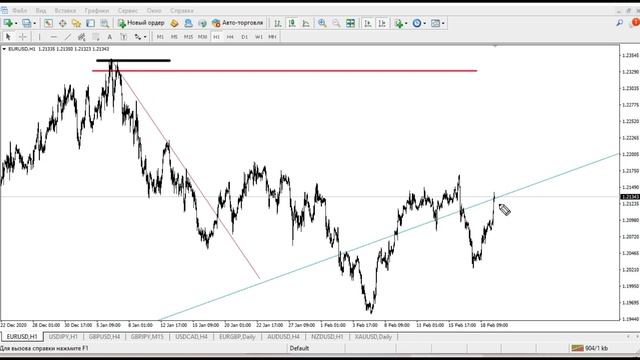Screen dimensions: 640x360
Task: Launch MetaEditor with the yellow book icon
Action: click(174, 23)
